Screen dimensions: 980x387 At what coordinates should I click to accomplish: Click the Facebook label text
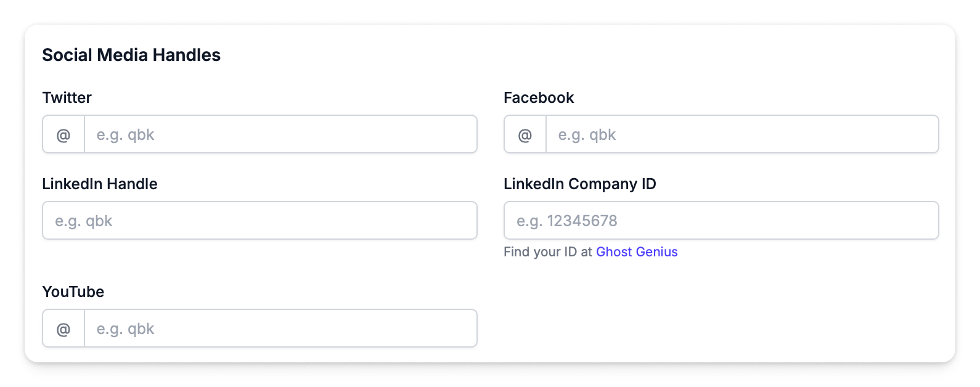pos(539,97)
